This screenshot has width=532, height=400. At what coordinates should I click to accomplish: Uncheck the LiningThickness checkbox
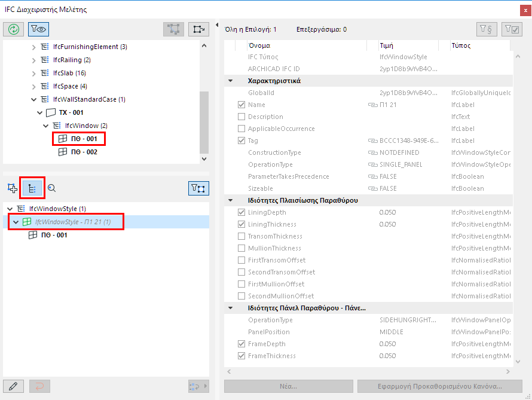point(241,224)
